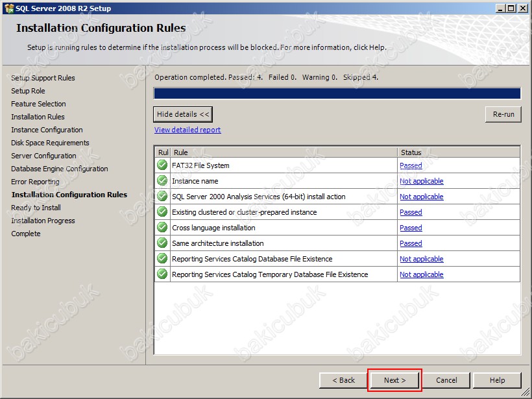Image resolution: width=532 pixels, height=399 pixels.
Task: Click the Re-run button
Action: tap(503, 114)
